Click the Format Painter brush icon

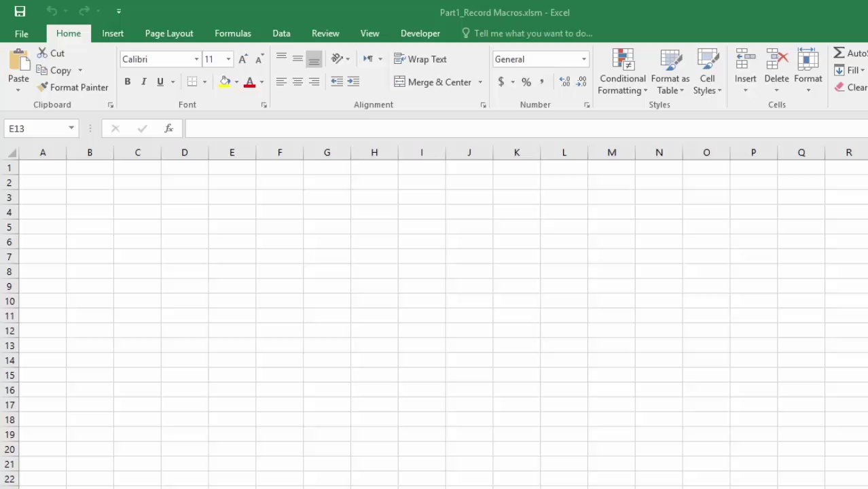coord(42,87)
